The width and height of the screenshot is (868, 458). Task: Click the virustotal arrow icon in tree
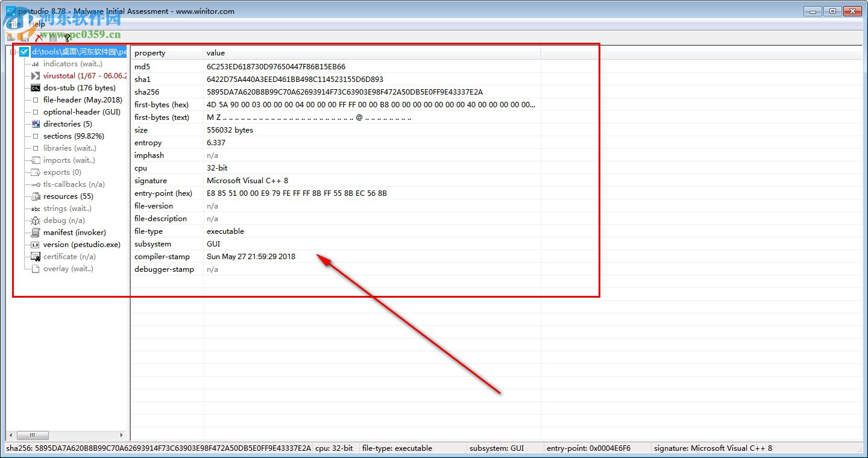[35, 76]
